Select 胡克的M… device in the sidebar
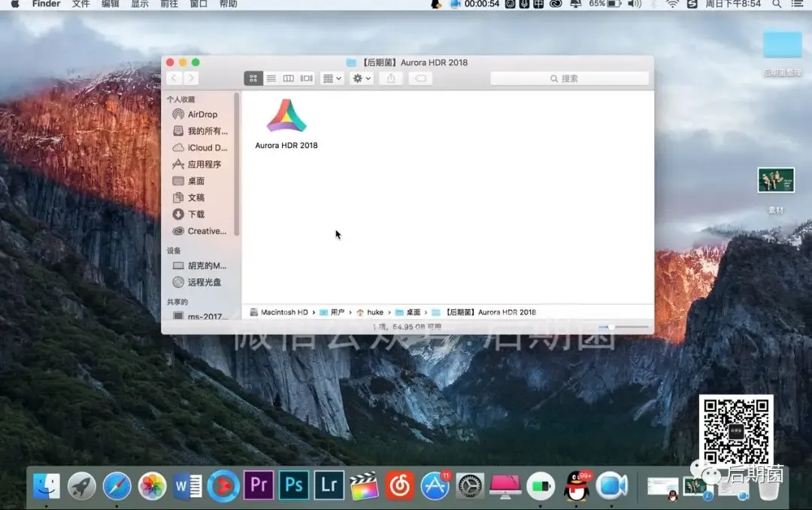This screenshot has width=812, height=510. point(201,266)
